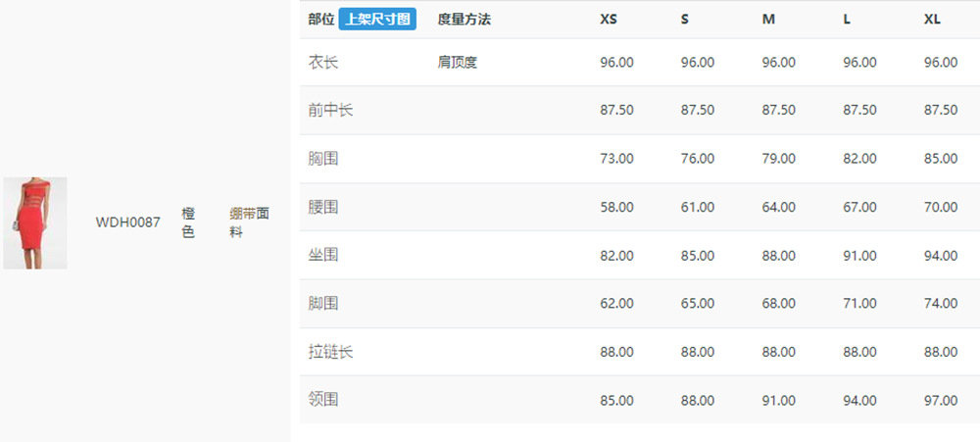Select the 肩顶度 measurement method cell
This screenshot has width=980, height=442.
pyautogui.click(x=458, y=63)
